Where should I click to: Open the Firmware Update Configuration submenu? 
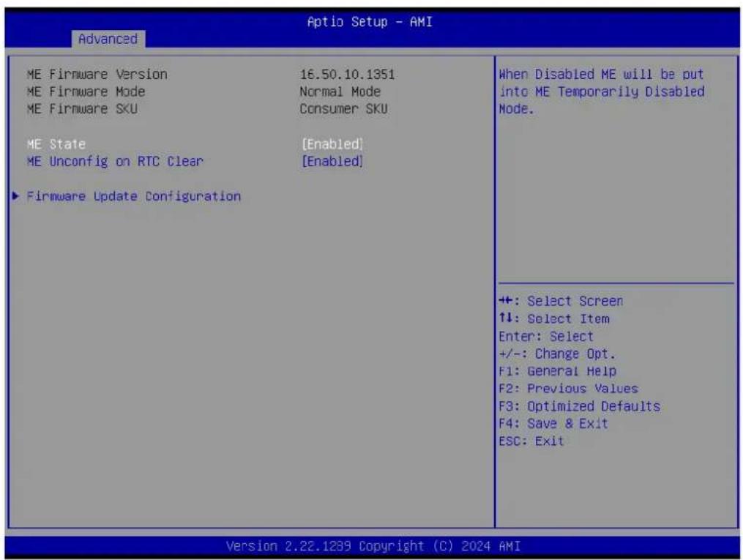point(134,196)
